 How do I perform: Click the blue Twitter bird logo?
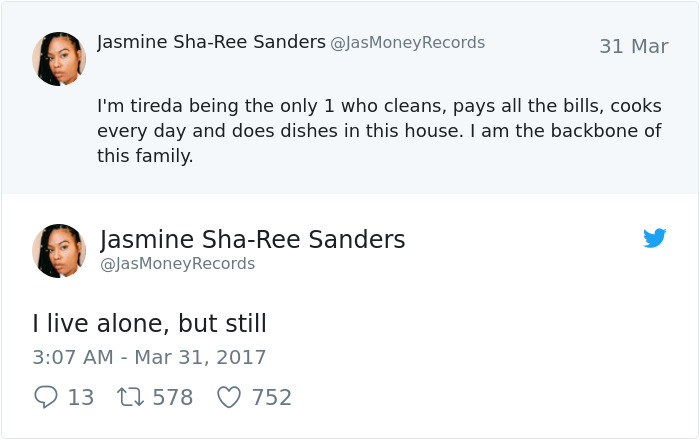click(x=654, y=238)
